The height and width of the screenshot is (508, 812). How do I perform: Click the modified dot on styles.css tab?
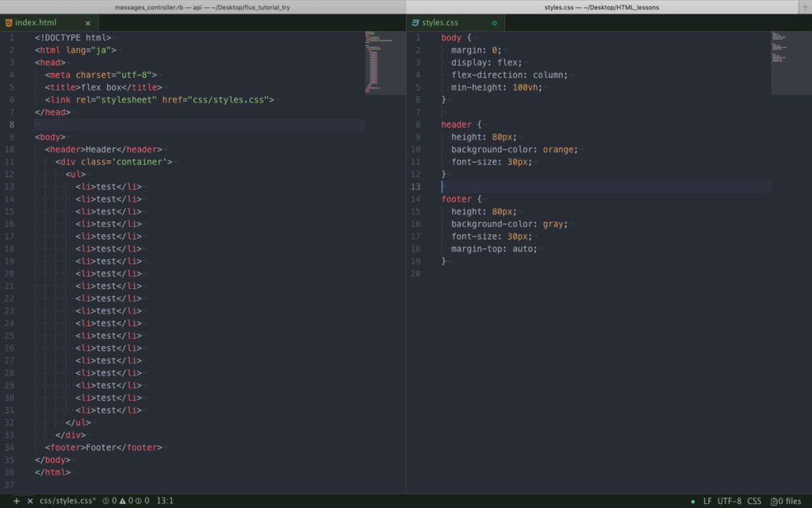pyautogui.click(x=494, y=23)
